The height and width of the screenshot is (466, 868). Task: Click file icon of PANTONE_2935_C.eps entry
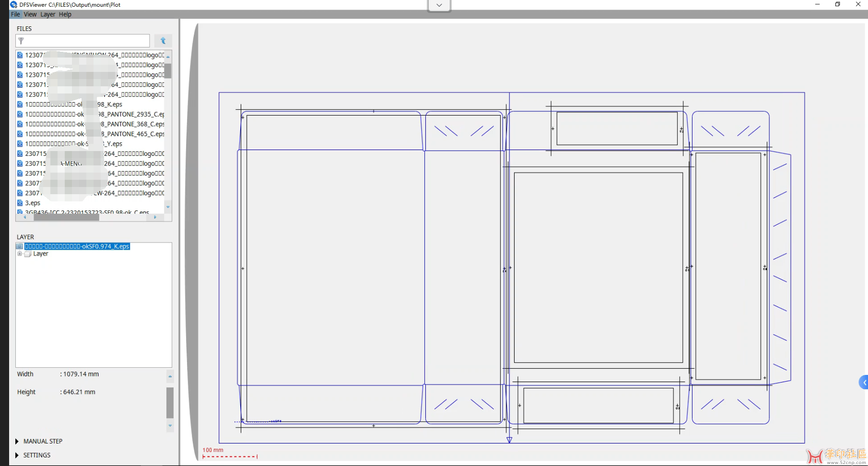click(x=20, y=114)
